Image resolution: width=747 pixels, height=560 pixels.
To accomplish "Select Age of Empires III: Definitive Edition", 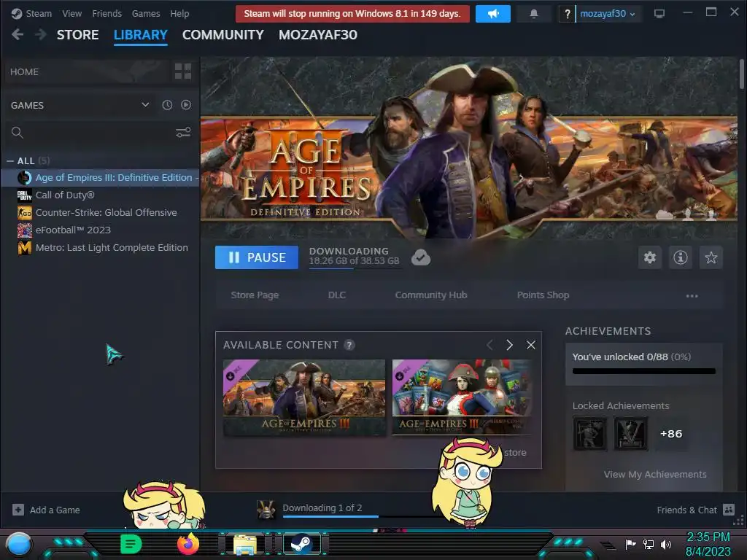I will pyautogui.click(x=100, y=178).
